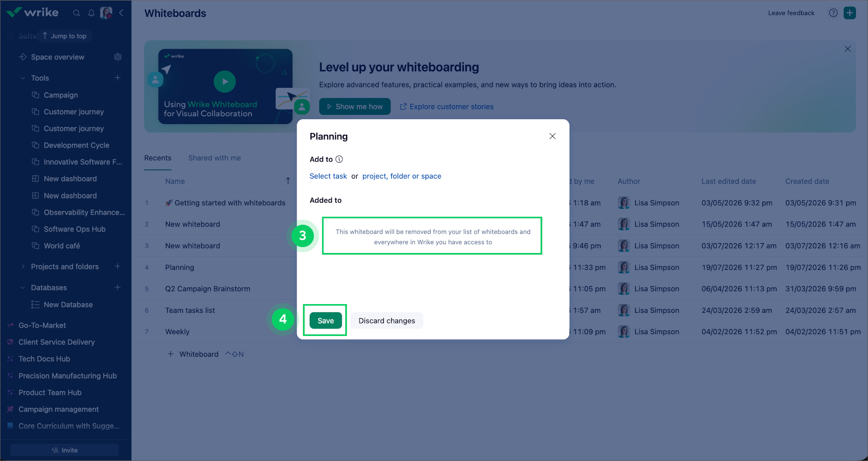Open Explore customer stories link
Screen dimensions: 868x461
click(x=447, y=107)
